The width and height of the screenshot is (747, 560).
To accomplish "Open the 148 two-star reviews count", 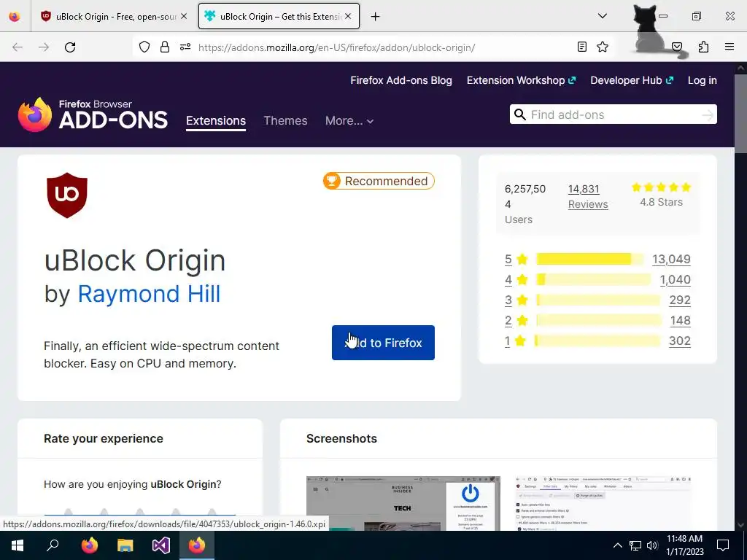I will tap(681, 321).
